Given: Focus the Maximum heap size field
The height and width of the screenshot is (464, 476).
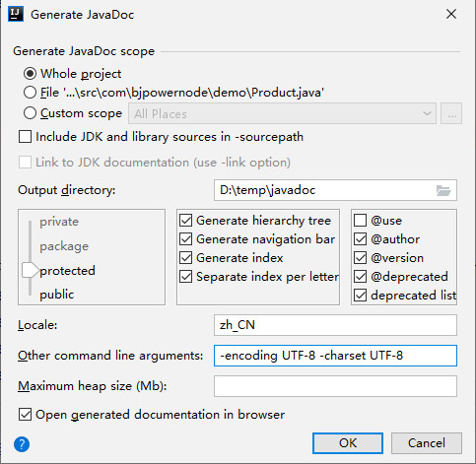Looking at the screenshot, I should [335, 386].
